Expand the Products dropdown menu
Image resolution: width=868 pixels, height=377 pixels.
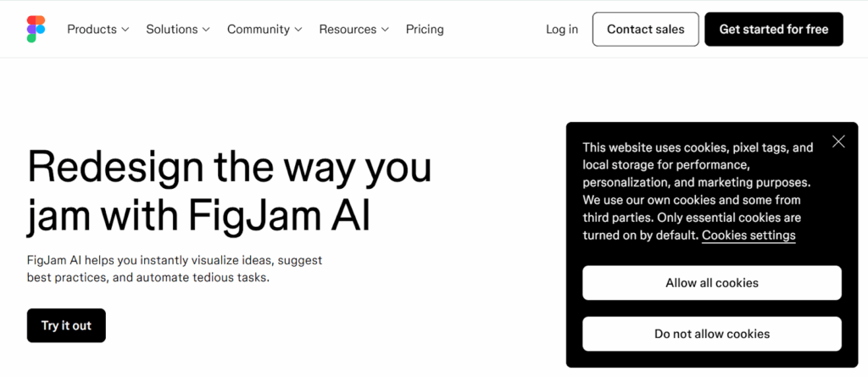coord(97,29)
